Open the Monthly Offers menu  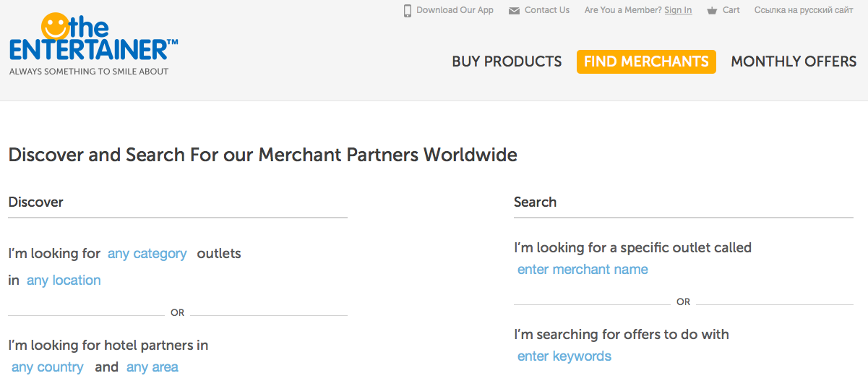[x=794, y=61]
